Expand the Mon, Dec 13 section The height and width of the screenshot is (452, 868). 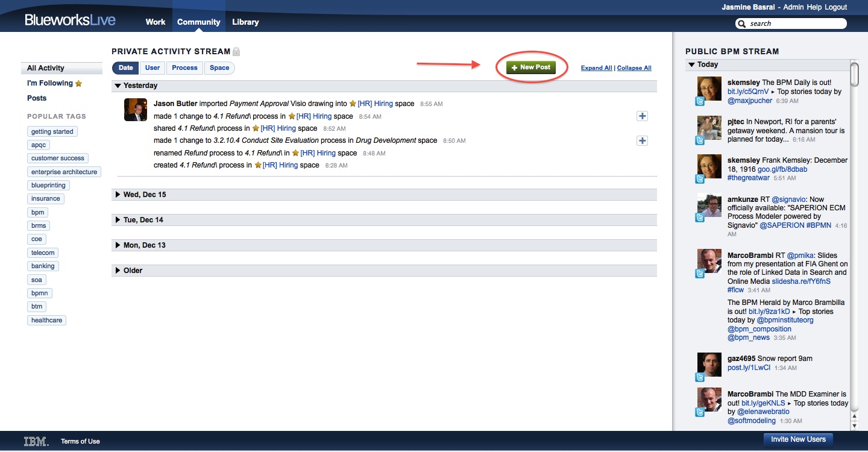click(118, 245)
